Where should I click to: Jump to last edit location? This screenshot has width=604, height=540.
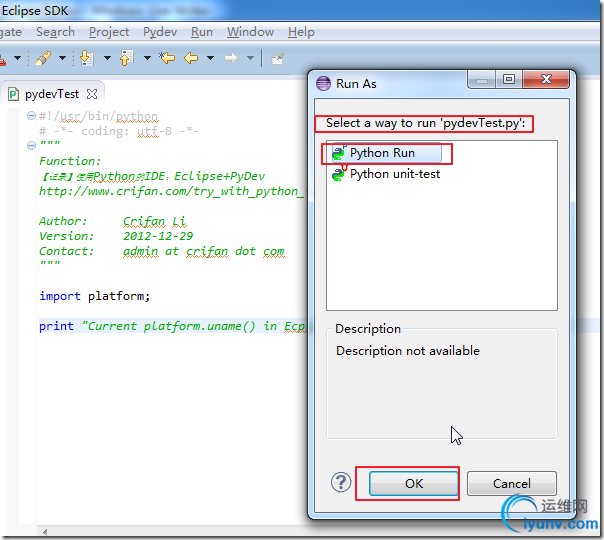168,58
